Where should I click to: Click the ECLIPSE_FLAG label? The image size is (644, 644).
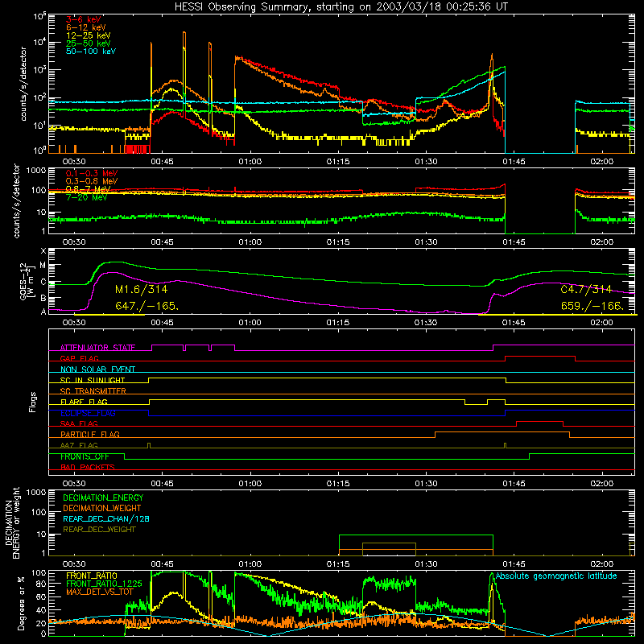coord(88,413)
